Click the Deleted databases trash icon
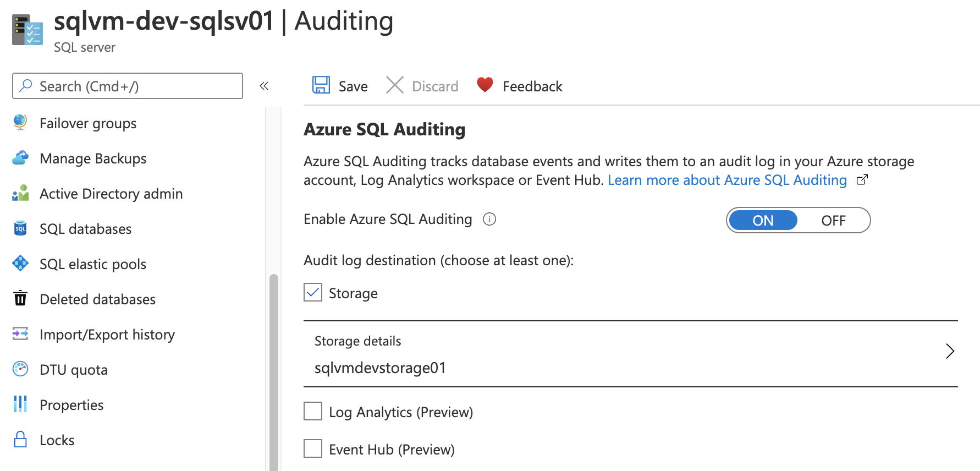This screenshot has height=471, width=980. (20, 298)
